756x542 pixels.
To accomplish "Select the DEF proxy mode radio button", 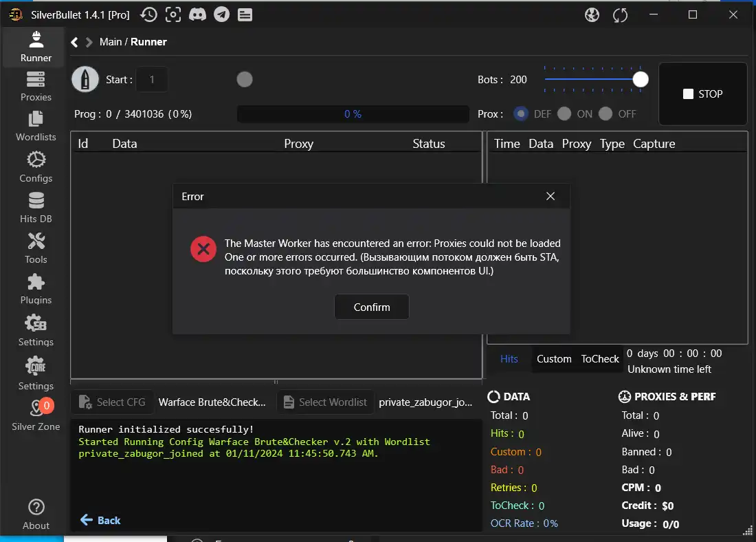I will pyautogui.click(x=521, y=114).
